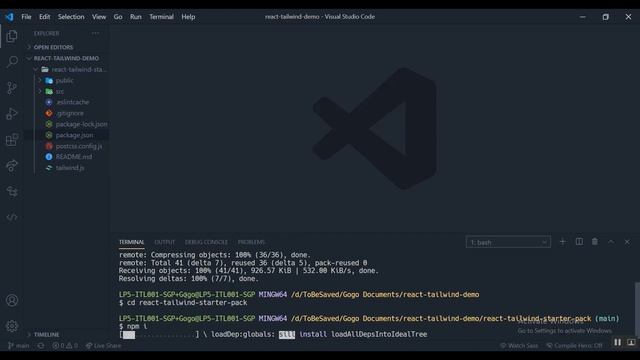Click Watch Sass in the status bar
This screenshot has height=360, width=640.
[x=519, y=345]
